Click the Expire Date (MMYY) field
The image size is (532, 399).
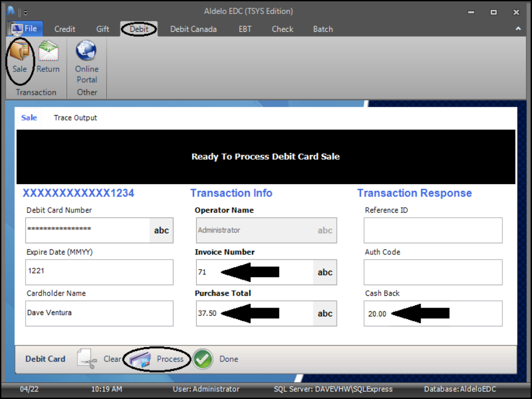99,272
